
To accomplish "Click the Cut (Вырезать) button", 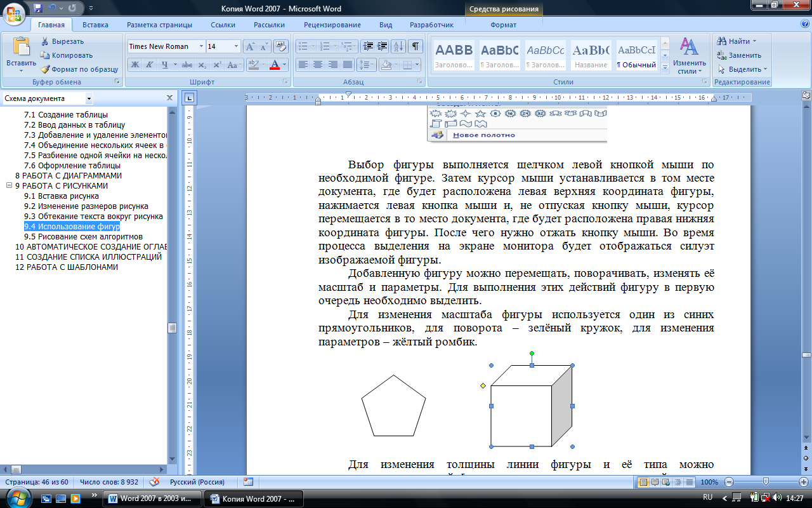I will point(62,41).
